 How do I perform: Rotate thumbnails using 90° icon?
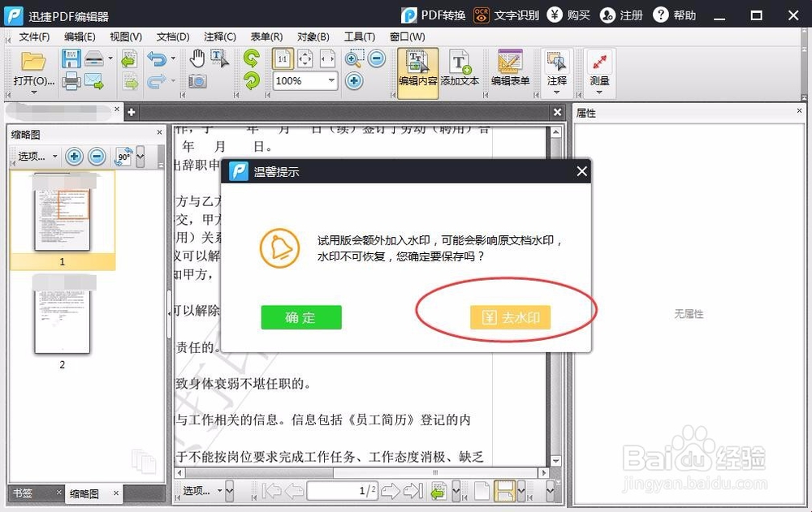tap(123, 157)
